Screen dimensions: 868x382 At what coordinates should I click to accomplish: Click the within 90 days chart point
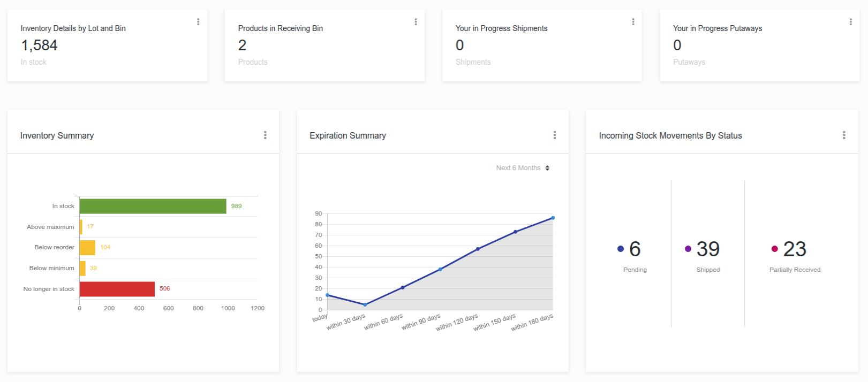[x=440, y=269]
